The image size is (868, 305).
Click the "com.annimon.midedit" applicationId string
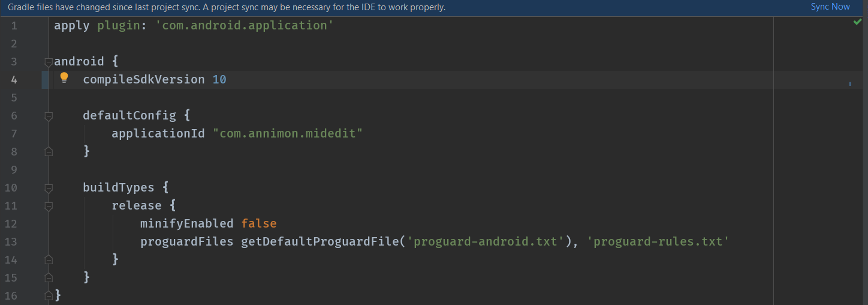288,133
